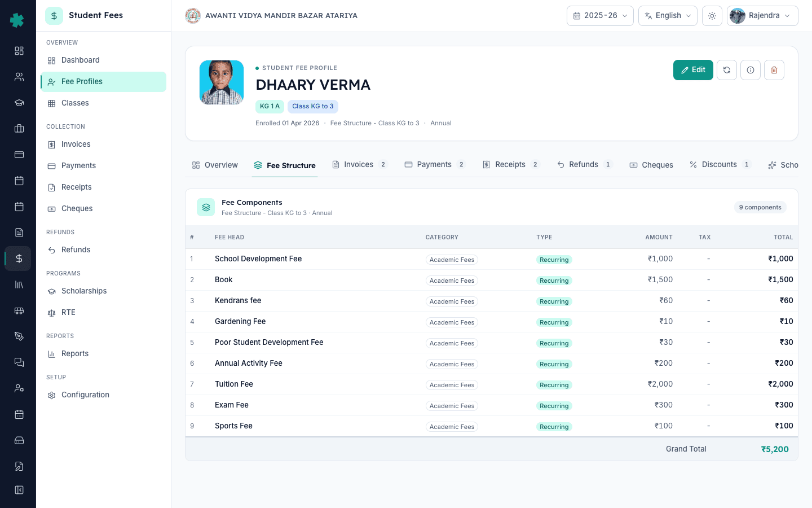Open the hard drive icon in left rail
The height and width of the screenshot is (508, 812).
coord(19,440)
